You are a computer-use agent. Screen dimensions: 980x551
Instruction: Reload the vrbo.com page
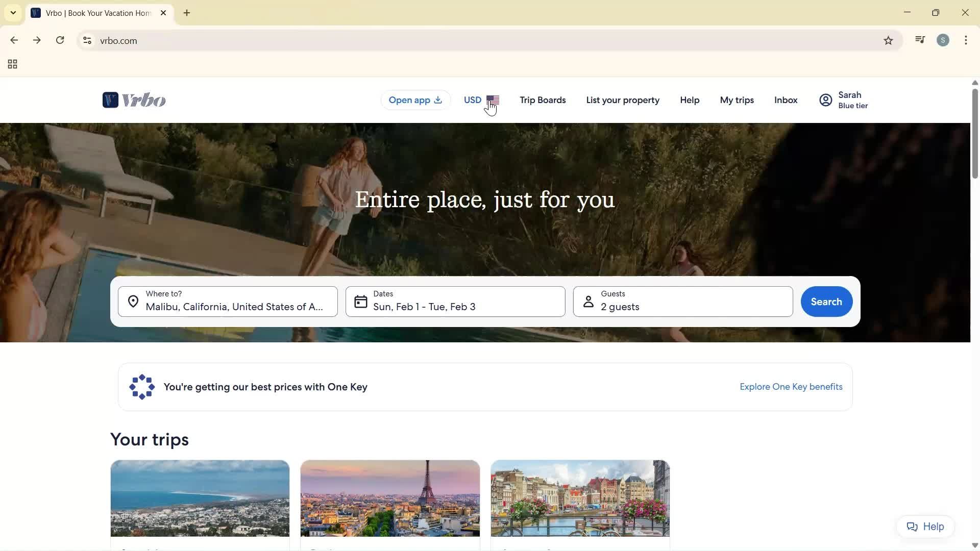click(x=60, y=40)
